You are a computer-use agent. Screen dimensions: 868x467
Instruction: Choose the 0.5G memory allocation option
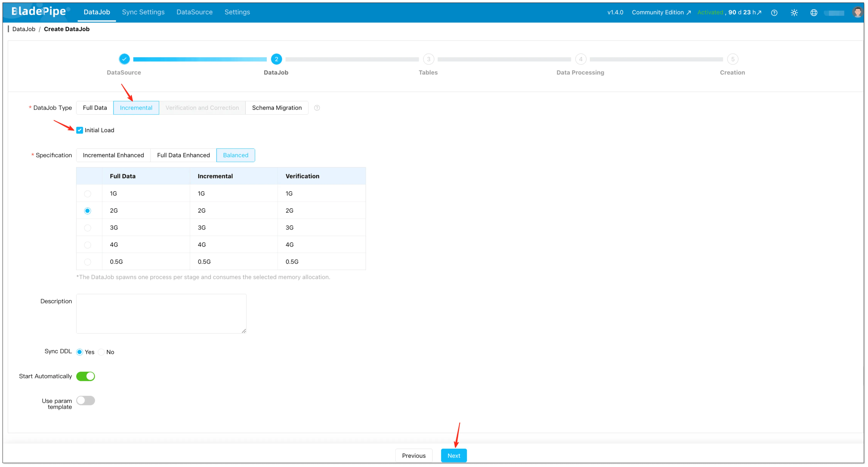pyautogui.click(x=88, y=262)
